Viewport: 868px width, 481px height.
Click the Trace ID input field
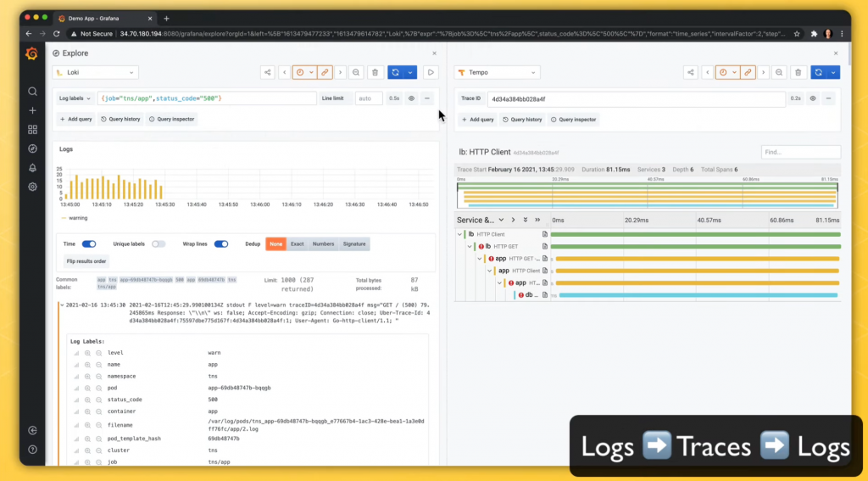pyautogui.click(x=636, y=98)
